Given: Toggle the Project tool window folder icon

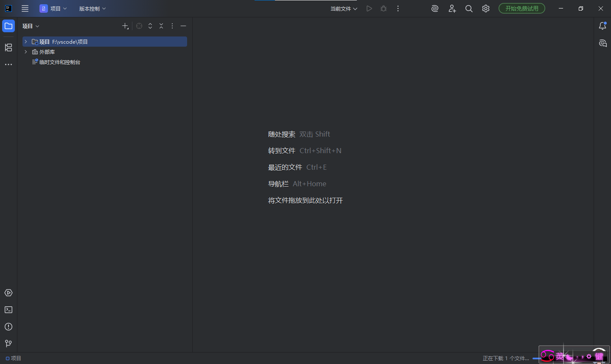Looking at the screenshot, I should [x=8, y=26].
